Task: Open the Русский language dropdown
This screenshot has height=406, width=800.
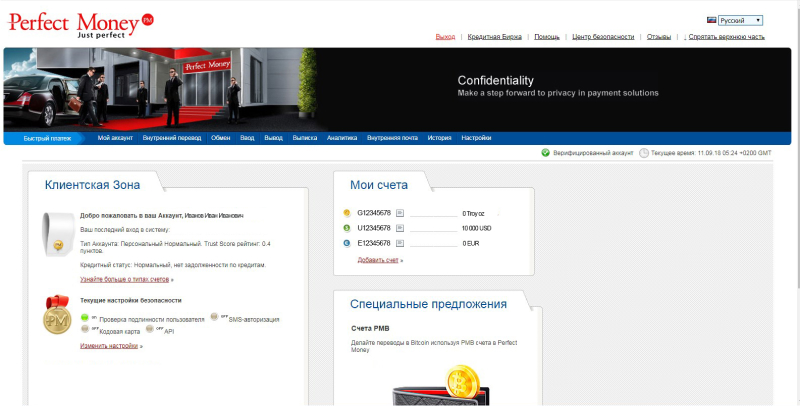Action: coord(739,20)
